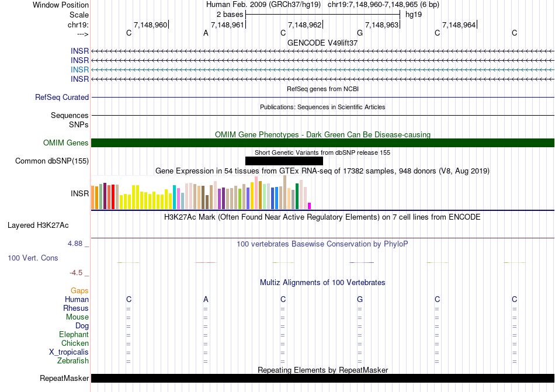Click the H3K27Ac Mark track title
The height and width of the screenshot is (392, 555).
(x=322, y=217)
